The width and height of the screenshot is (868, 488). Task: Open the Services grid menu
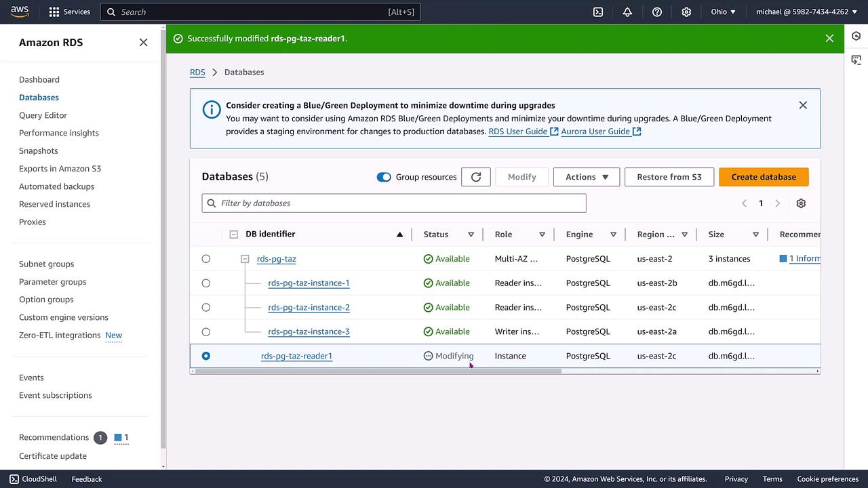click(69, 12)
